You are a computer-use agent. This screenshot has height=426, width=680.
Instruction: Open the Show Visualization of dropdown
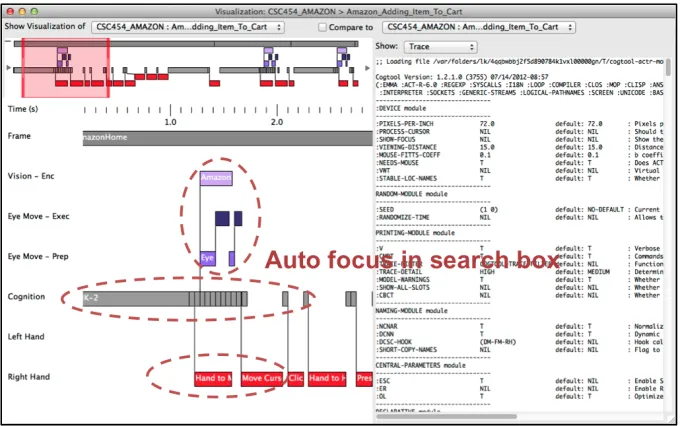click(x=188, y=27)
